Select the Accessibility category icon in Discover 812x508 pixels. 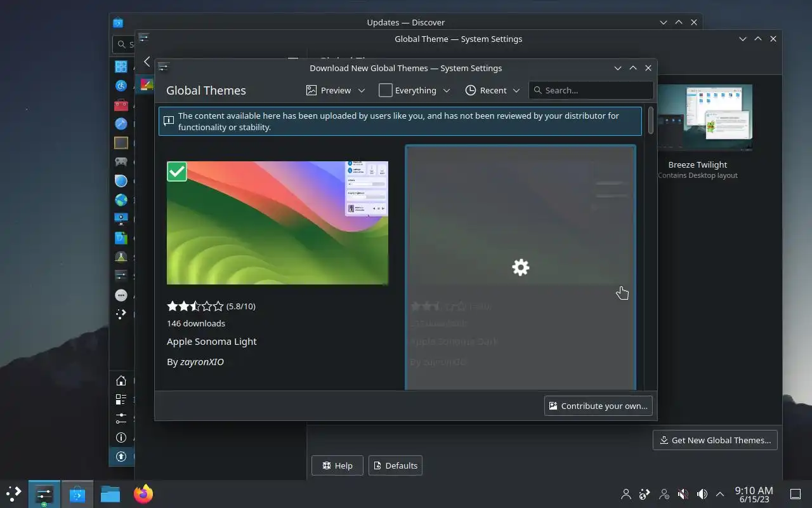121,85
